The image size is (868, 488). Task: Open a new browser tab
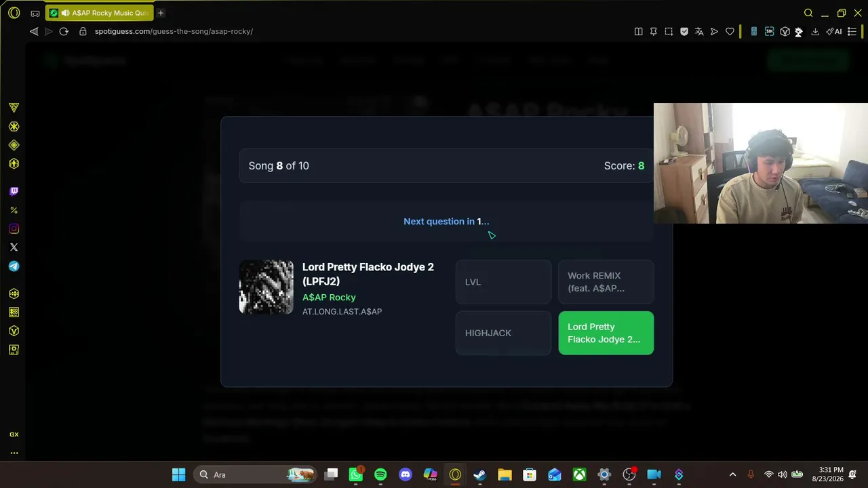[161, 13]
